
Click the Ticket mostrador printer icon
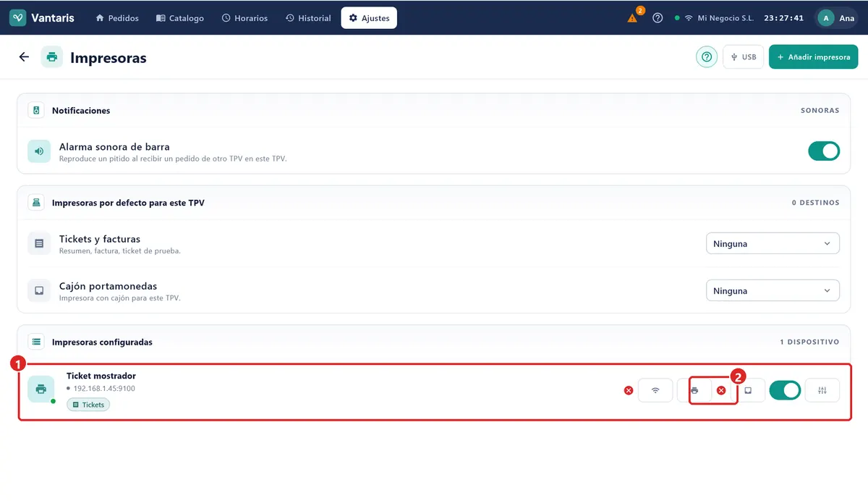41,390
